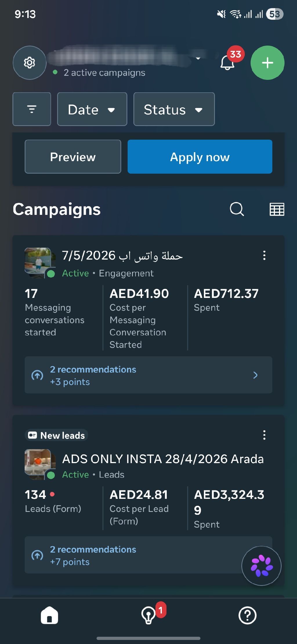Open the Meta AI assistant floating button
This screenshot has height=644, width=297.
262,566
